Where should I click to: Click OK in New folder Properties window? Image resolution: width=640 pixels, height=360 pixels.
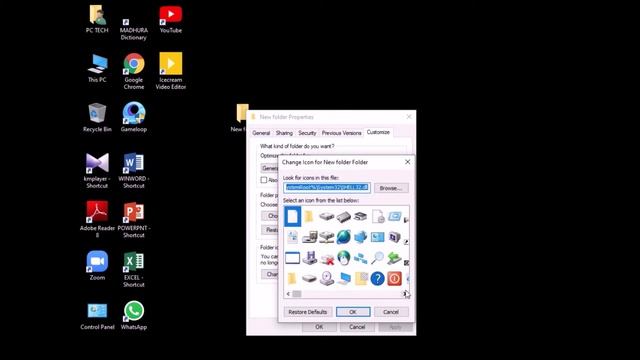319,327
